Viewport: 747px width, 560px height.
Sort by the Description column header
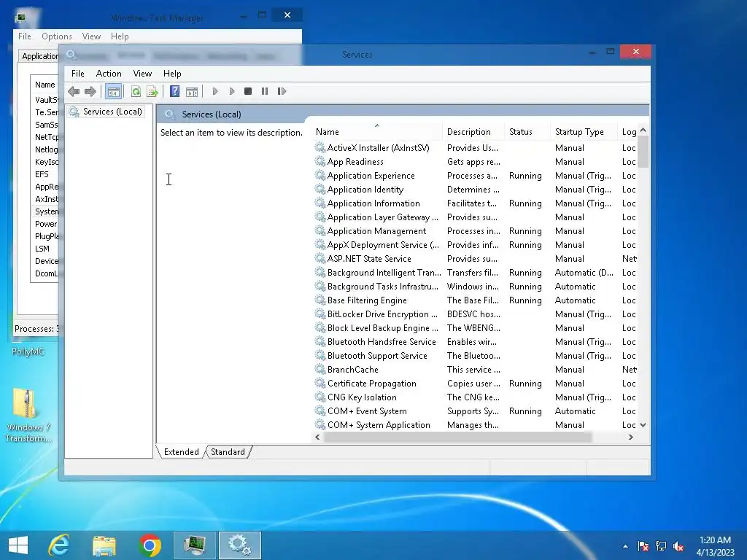[x=473, y=132]
